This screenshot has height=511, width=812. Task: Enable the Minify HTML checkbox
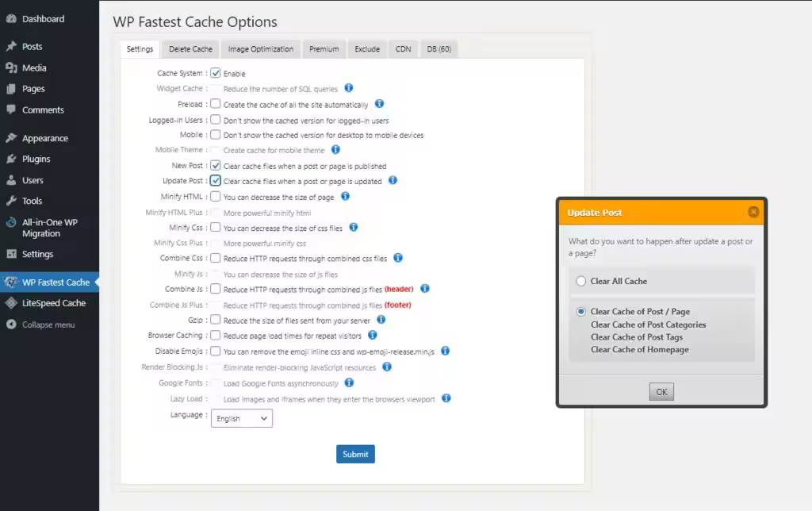[216, 197]
